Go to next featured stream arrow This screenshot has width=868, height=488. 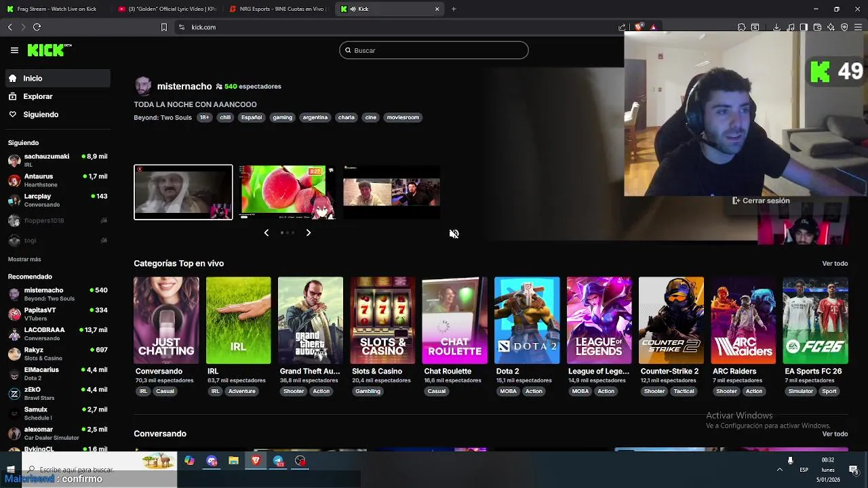click(x=308, y=232)
